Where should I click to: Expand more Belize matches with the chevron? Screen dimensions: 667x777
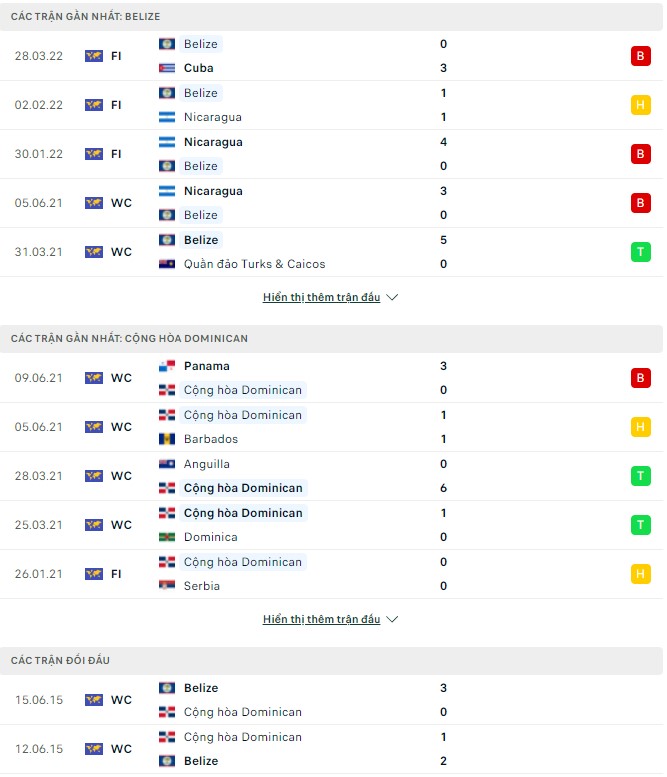pos(392,298)
